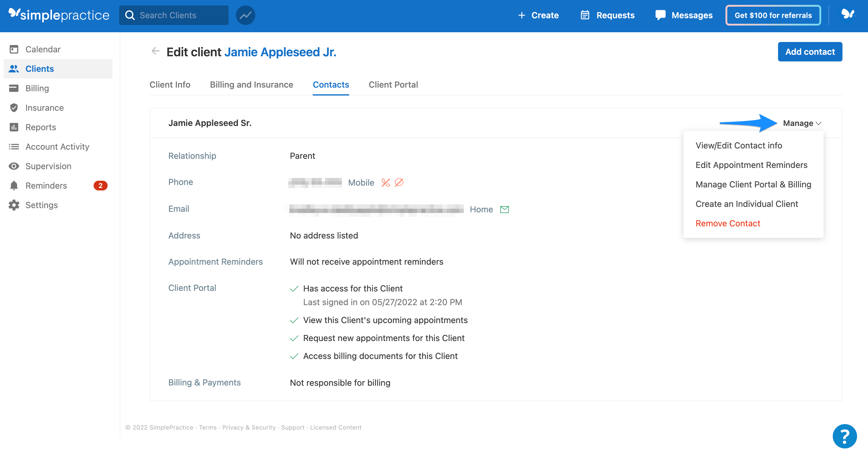Click the Add contact button
The height and width of the screenshot is (460, 868).
click(810, 52)
